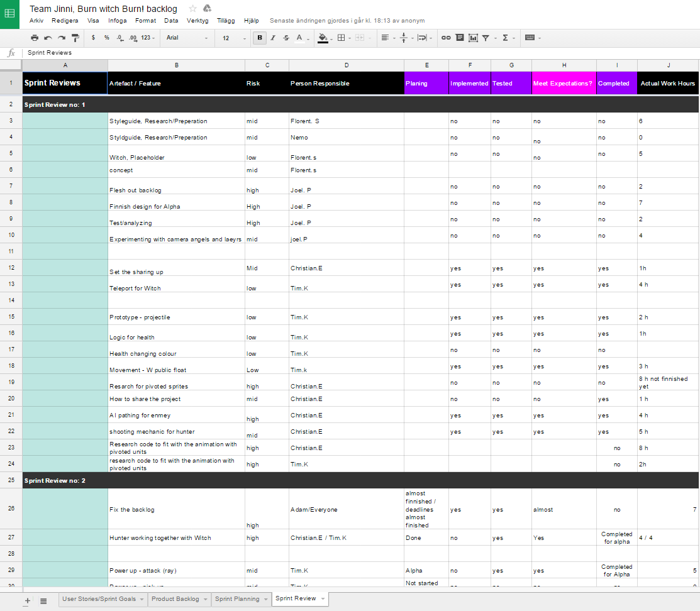Toggle strikethrough formatting button

pos(286,38)
